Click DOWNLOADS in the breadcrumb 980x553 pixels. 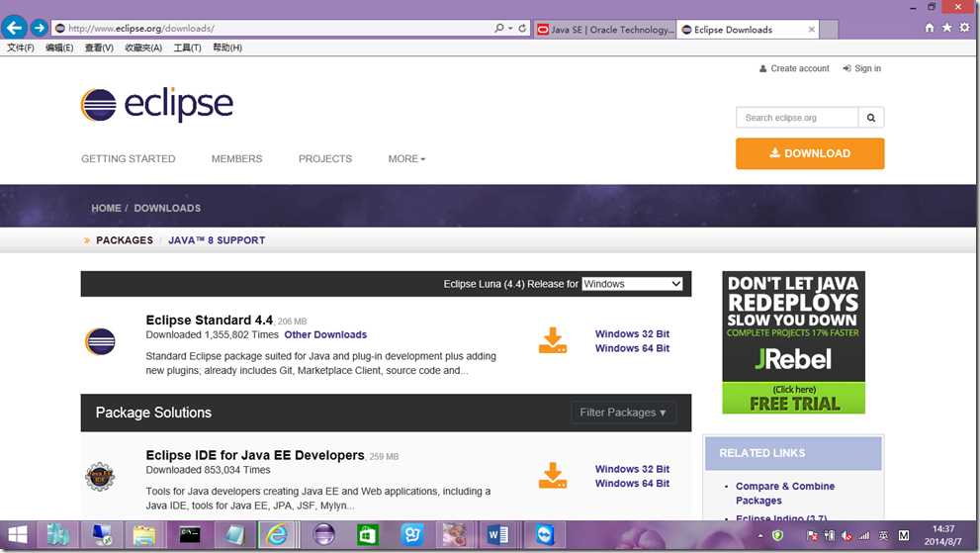tap(167, 209)
